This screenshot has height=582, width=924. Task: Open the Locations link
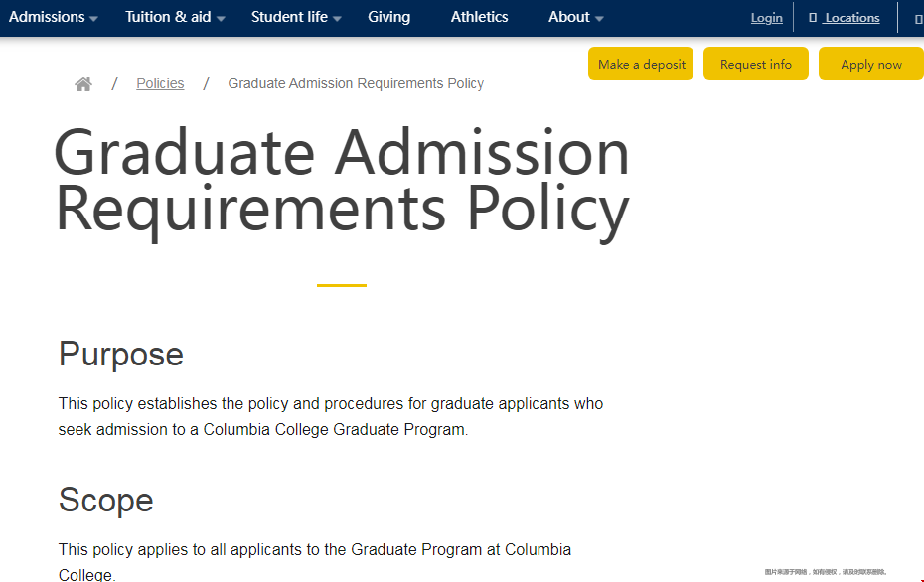(x=851, y=18)
